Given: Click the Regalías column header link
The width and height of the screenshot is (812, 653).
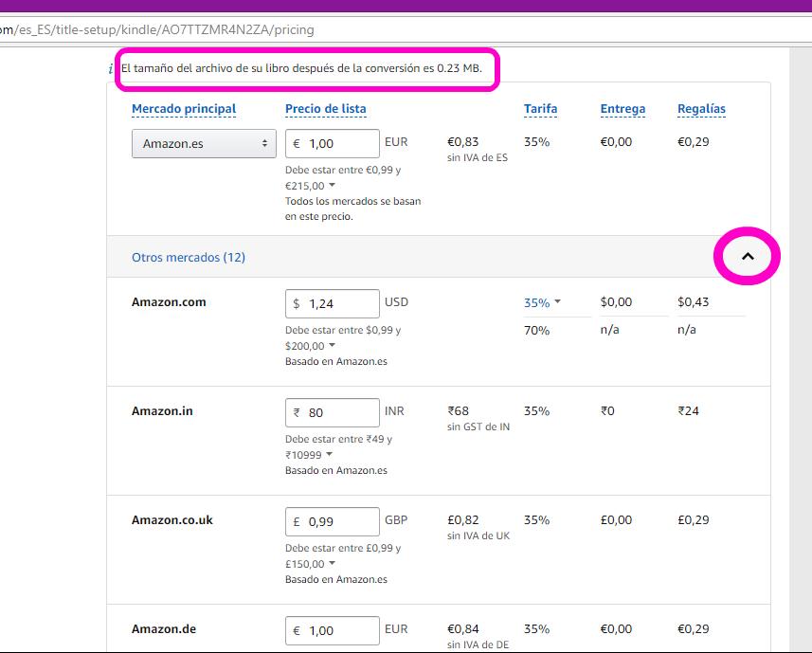Looking at the screenshot, I should tap(701, 109).
